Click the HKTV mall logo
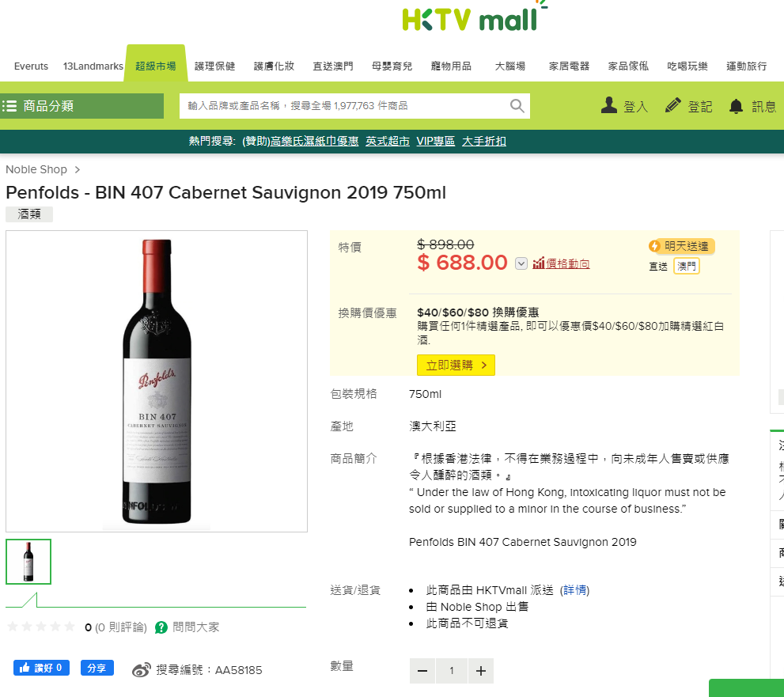 pos(472,17)
